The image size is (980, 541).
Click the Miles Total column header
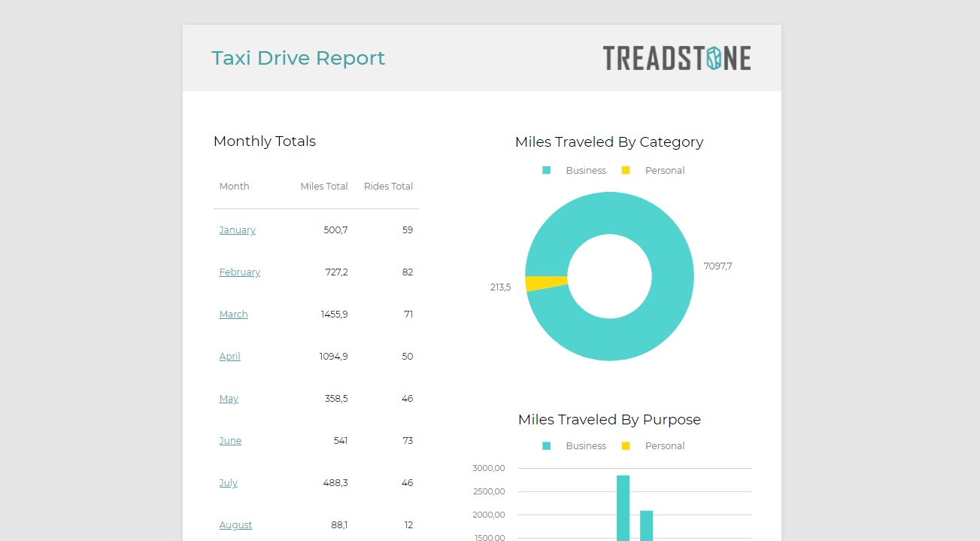point(324,187)
